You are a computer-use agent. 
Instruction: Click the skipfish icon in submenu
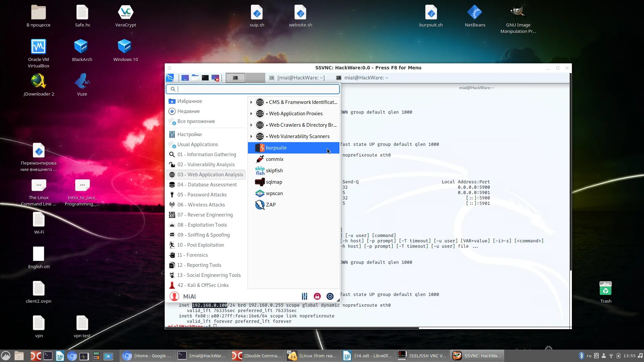click(260, 171)
